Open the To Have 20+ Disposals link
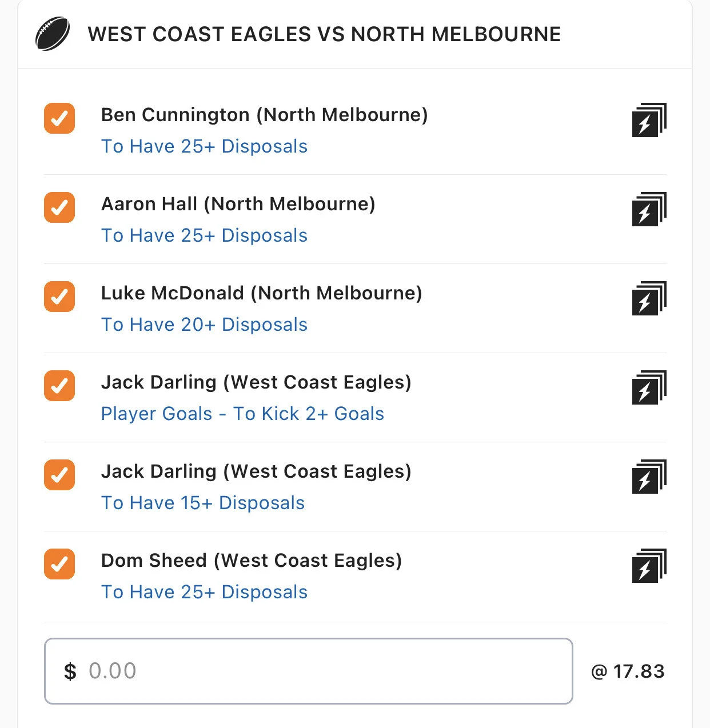 point(204,325)
